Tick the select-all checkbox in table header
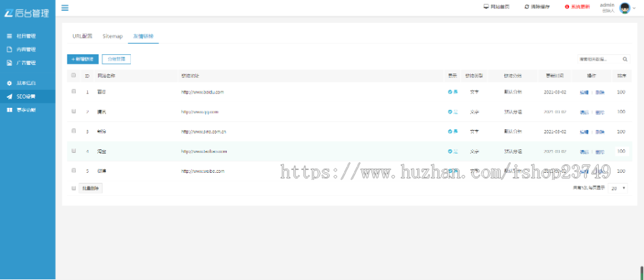This screenshot has width=644, height=280. click(x=74, y=75)
